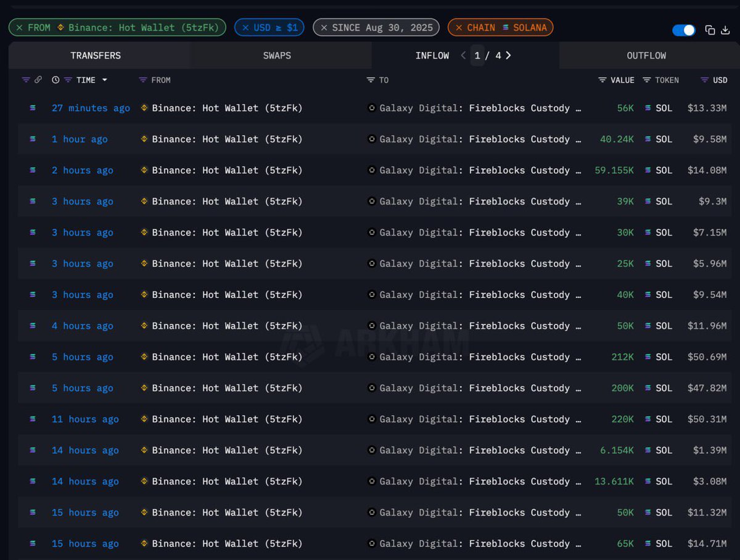Click the $1.39M USD amount
The image size is (740, 560).
[x=710, y=450]
